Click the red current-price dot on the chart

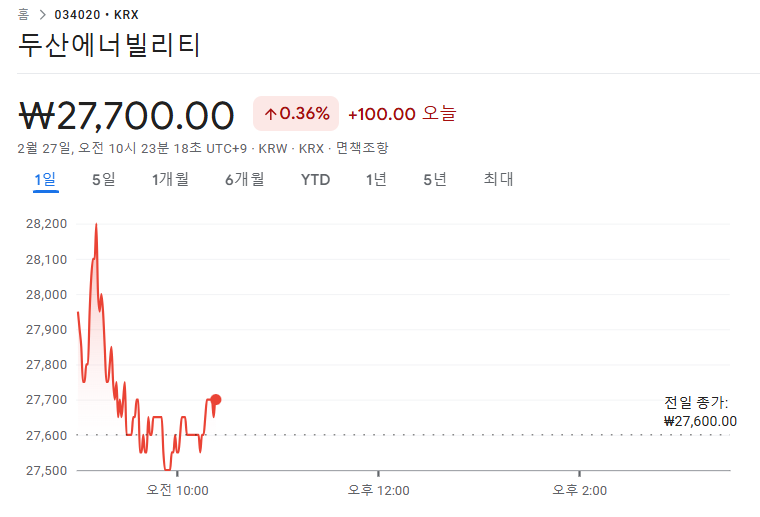pos(216,400)
